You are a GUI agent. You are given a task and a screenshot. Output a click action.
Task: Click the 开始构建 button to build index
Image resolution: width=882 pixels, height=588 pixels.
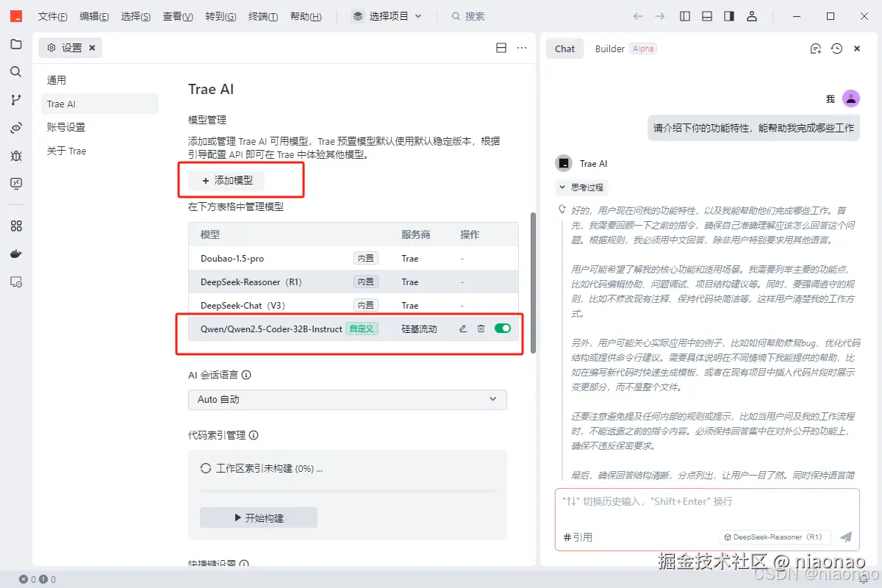258,517
